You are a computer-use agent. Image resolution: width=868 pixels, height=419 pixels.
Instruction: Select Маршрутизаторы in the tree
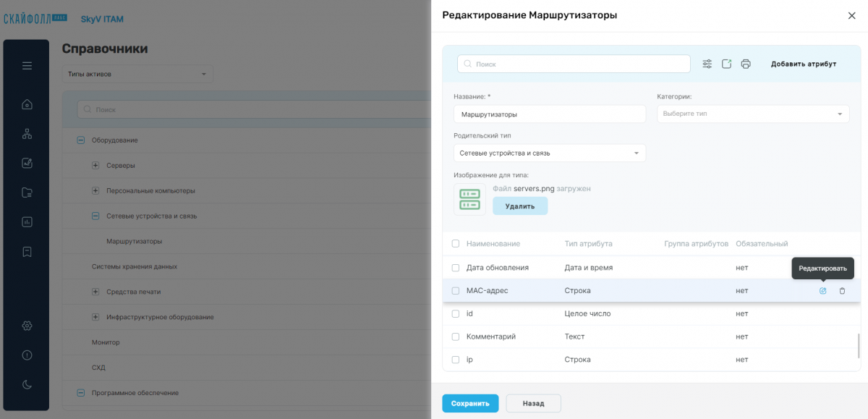(x=134, y=241)
